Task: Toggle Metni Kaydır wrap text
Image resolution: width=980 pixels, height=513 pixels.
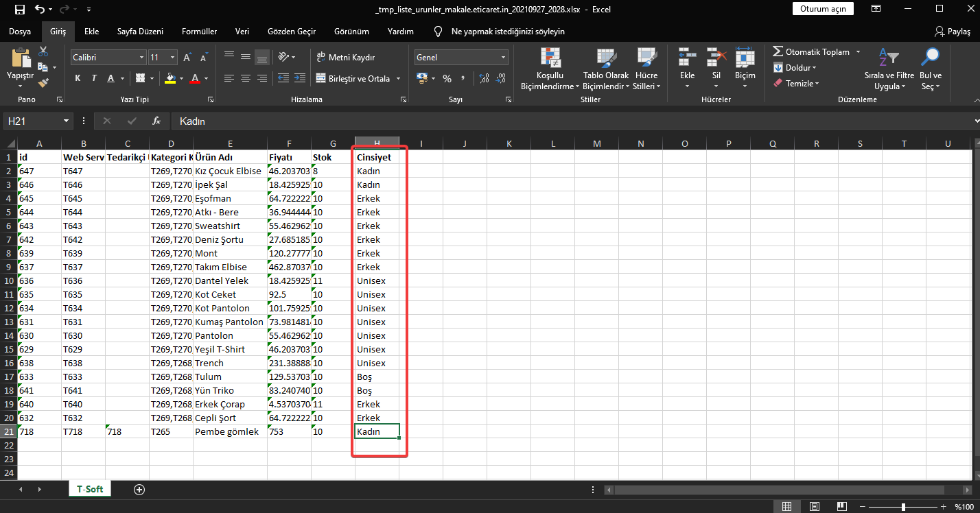Action: click(x=346, y=57)
